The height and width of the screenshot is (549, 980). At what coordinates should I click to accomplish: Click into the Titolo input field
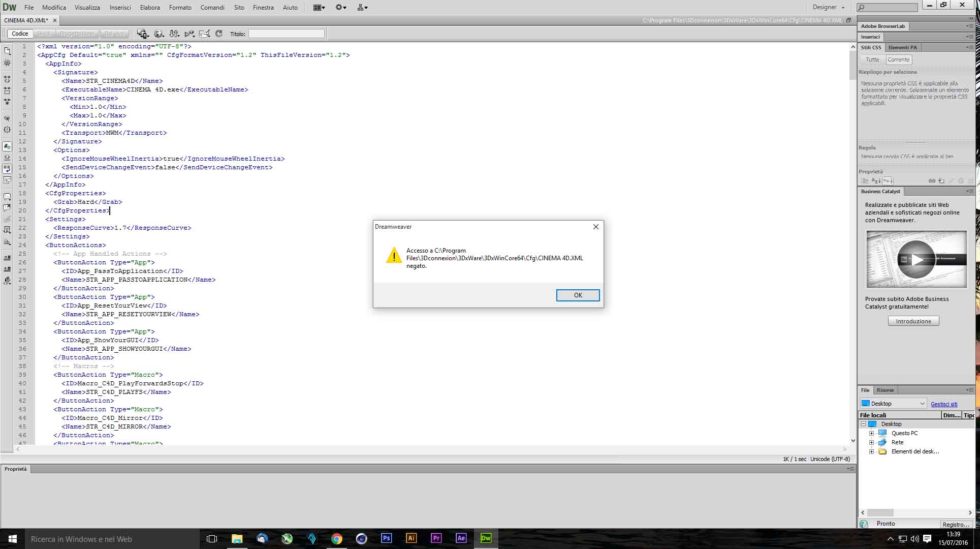pyautogui.click(x=286, y=34)
